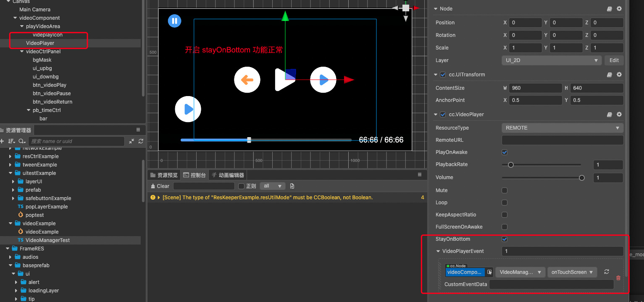The height and width of the screenshot is (302, 644).
Task: Uncheck the StayOnBottom checkbox
Action: (505, 239)
